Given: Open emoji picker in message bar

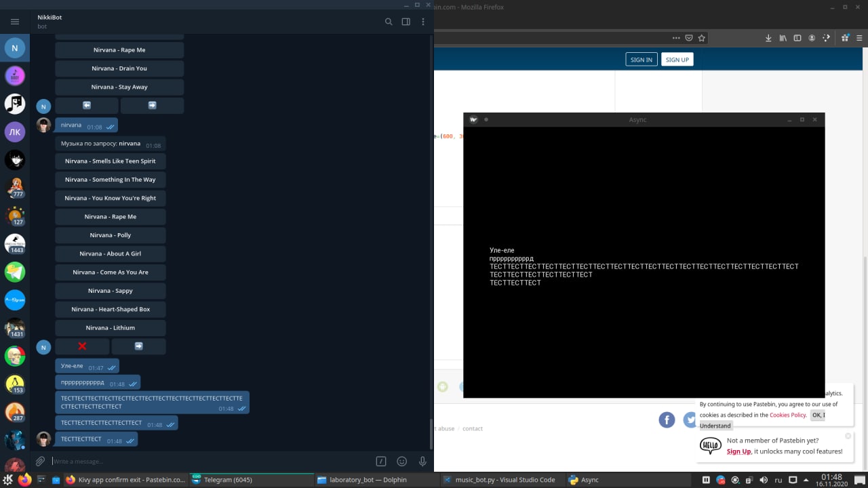Looking at the screenshot, I should 402,461.
